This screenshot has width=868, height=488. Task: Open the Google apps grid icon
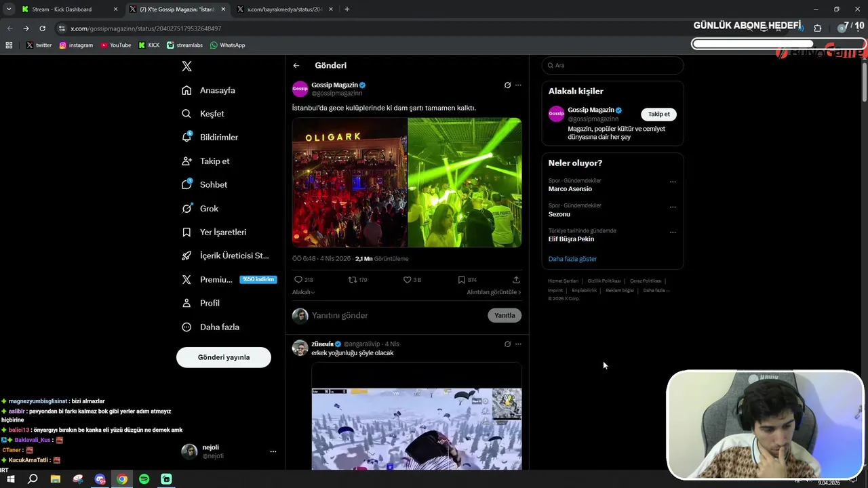pos(9,45)
